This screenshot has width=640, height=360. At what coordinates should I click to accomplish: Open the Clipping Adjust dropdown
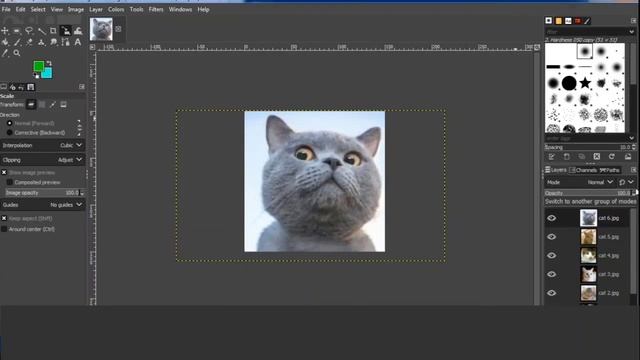[x=42, y=160]
